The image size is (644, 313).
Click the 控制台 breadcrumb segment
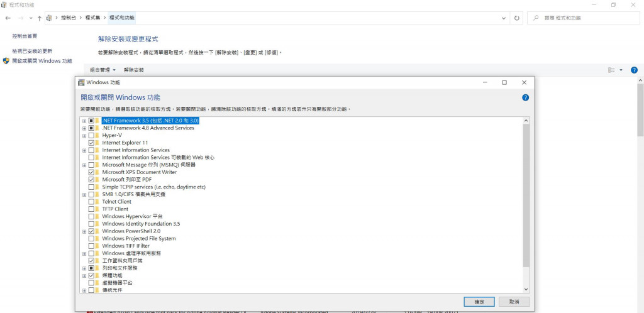pos(68,18)
